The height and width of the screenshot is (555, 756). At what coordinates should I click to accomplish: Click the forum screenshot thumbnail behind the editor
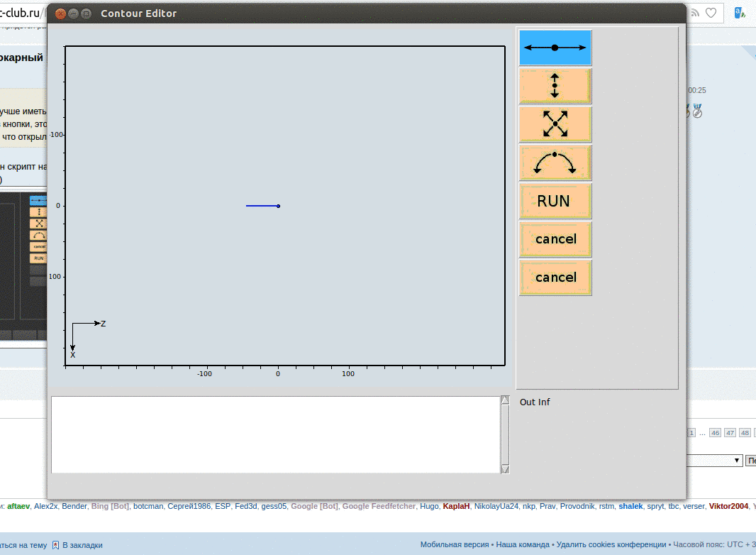[x=23, y=265]
